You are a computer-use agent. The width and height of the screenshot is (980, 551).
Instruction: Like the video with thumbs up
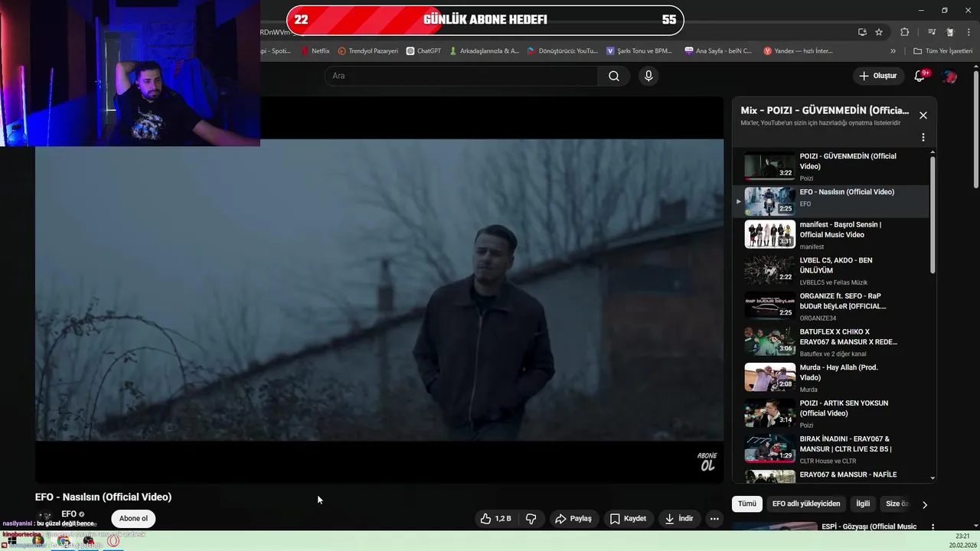pos(495,519)
